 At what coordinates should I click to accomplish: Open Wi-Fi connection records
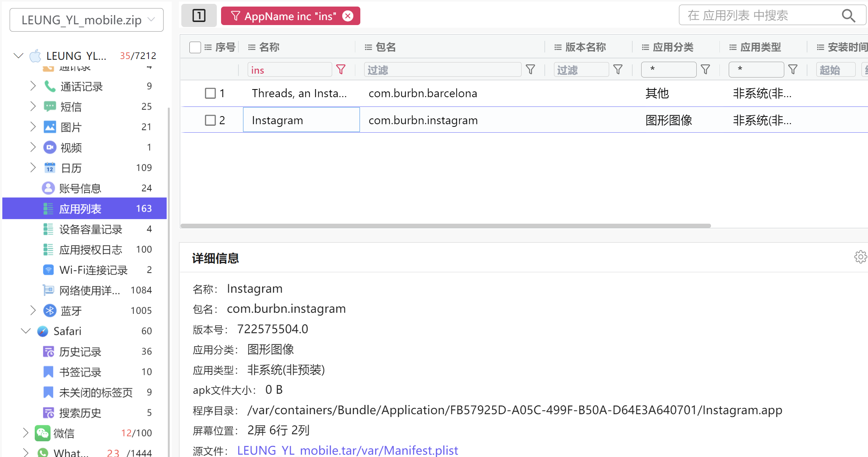(x=93, y=270)
